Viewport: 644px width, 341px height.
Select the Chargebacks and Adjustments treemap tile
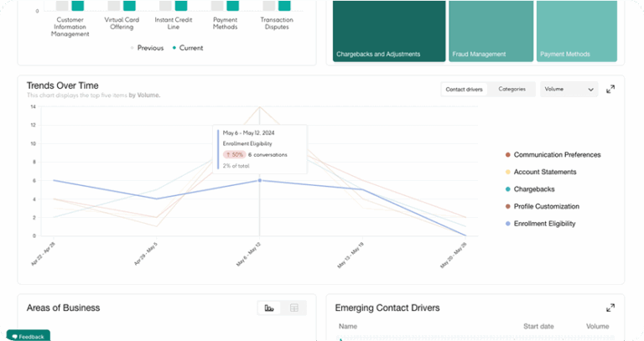point(388,32)
